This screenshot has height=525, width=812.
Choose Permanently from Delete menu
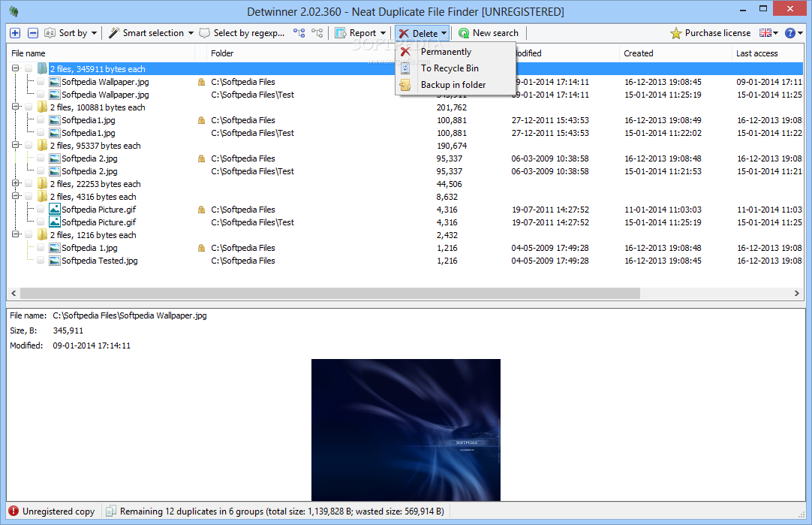point(456,52)
